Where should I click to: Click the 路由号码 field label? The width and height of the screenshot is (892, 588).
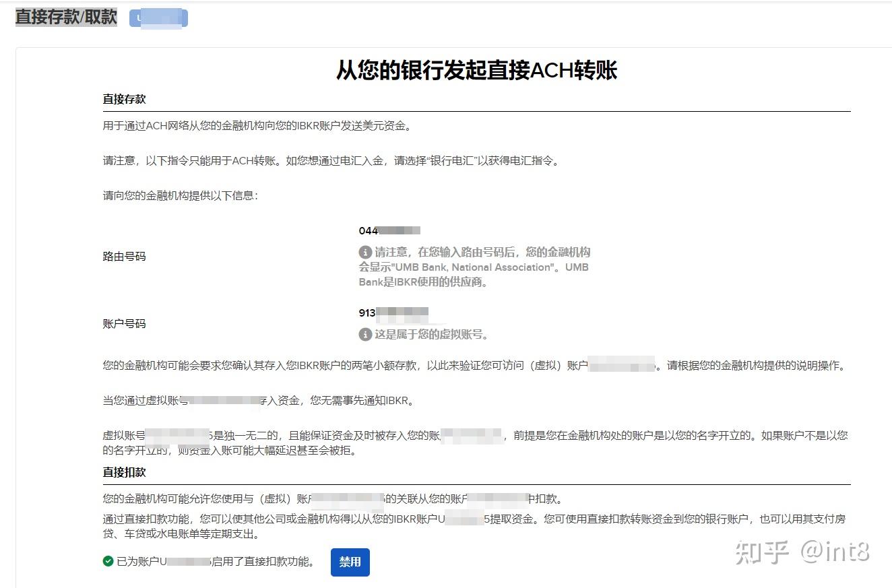coord(124,256)
